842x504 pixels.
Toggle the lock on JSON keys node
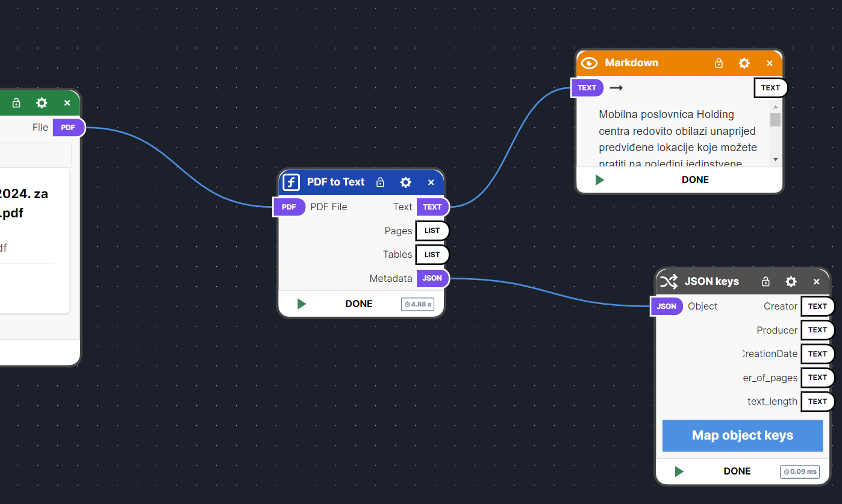pyautogui.click(x=766, y=281)
